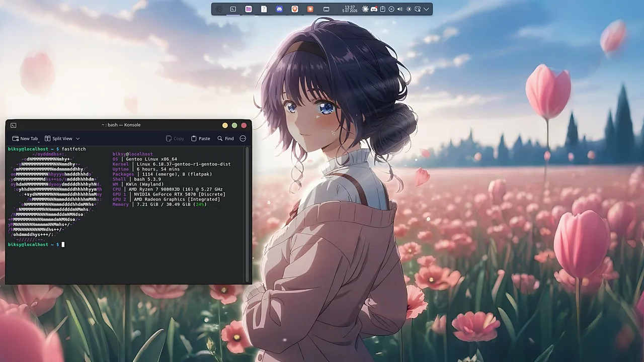Click the kernel version text line
This screenshot has height=362, width=644.
coord(184,164)
